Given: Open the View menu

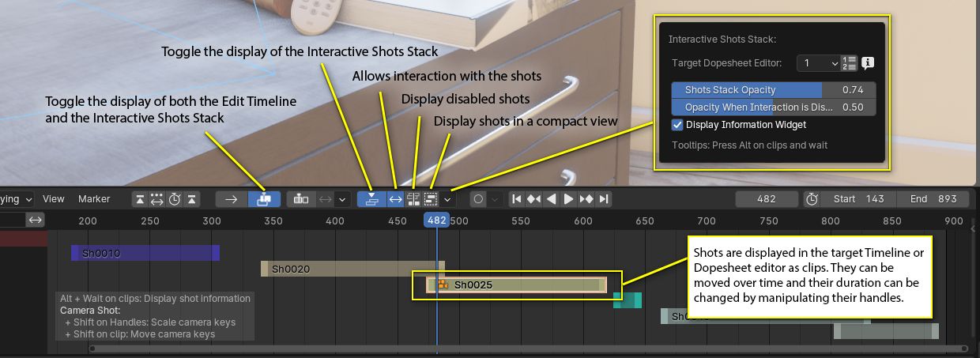Looking at the screenshot, I should [x=54, y=199].
